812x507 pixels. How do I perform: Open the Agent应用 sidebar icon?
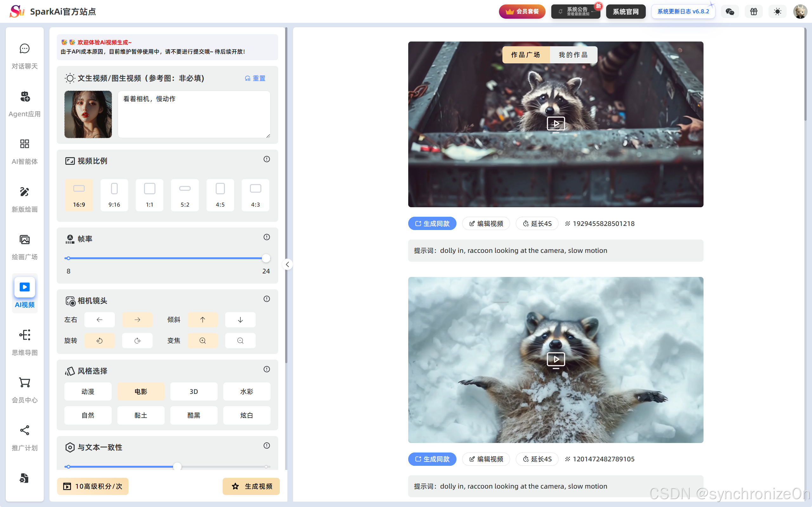coord(24,97)
